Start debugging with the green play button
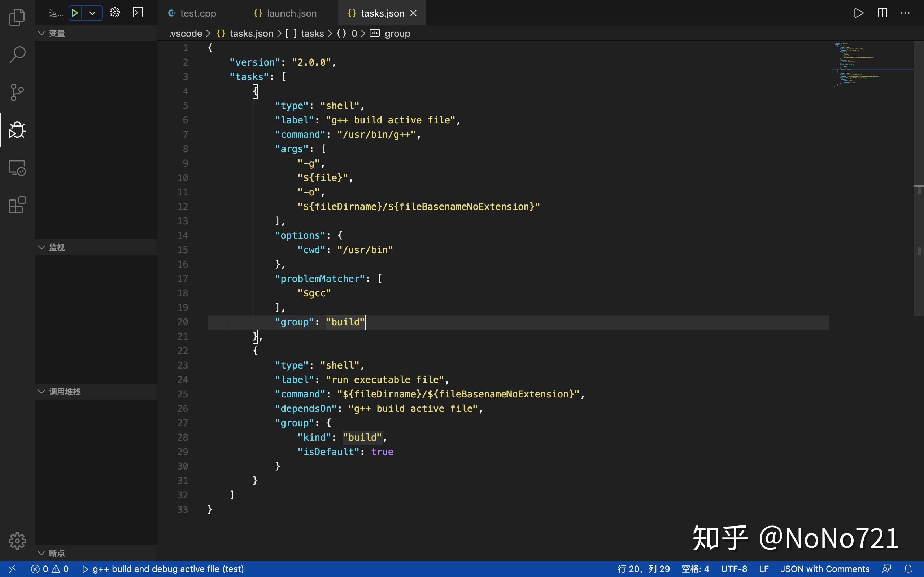Viewport: 924px width, 577px height. pyautogui.click(x=75, y=13)
